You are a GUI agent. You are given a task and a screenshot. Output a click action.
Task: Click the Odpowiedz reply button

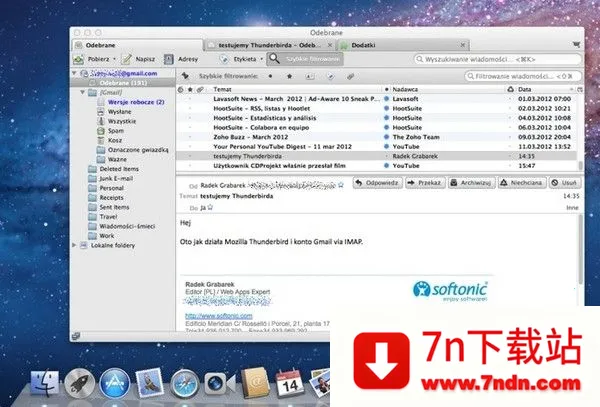378,184
